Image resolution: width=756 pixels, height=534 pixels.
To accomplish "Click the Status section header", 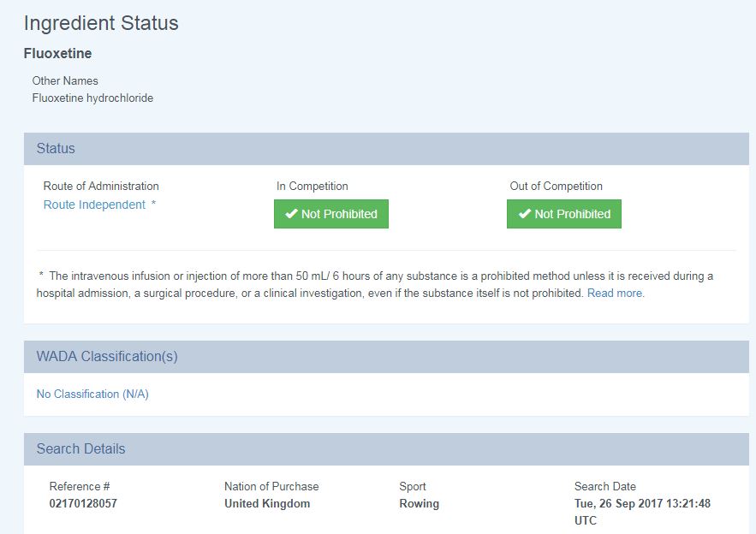I will 386,148.
